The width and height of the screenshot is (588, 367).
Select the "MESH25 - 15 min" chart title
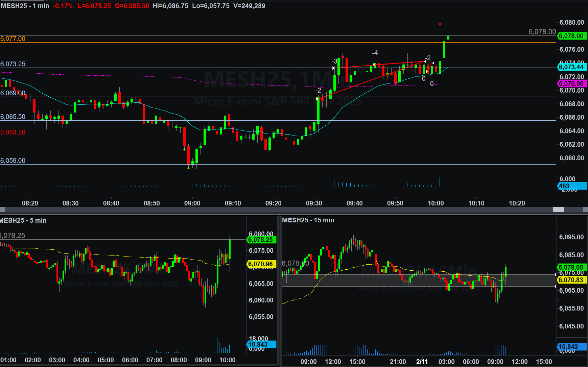(x=308, y=220)
